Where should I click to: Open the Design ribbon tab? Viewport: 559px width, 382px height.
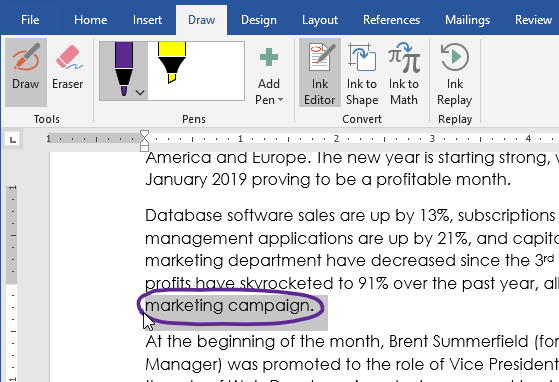pyautogui.click(x=259, y=20)
